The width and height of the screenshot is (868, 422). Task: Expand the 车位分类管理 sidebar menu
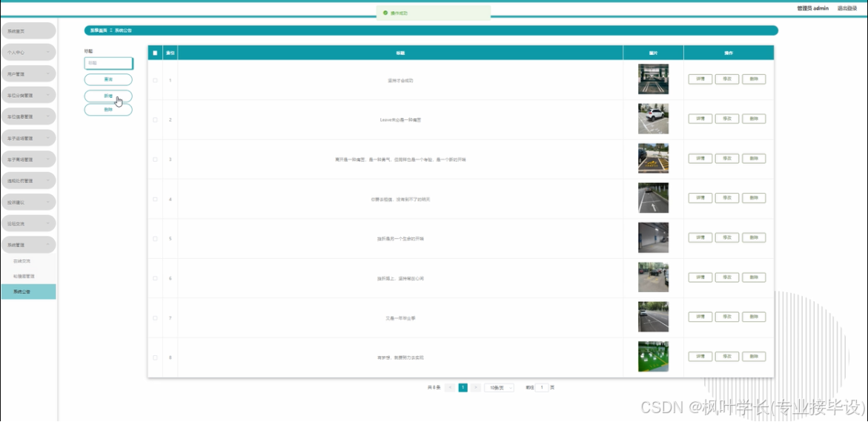coord(29,95)
